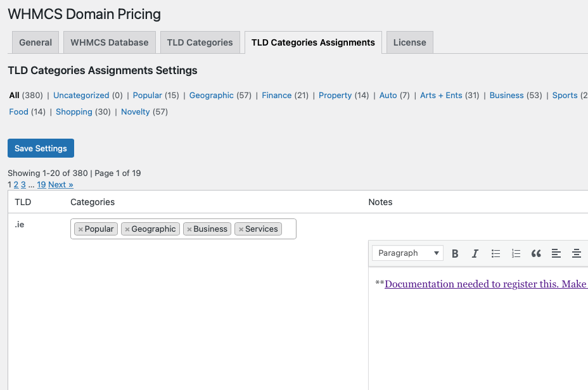Filter TLDs by Finance category
The image size is (588, 390).
click(x=277, y=96)
